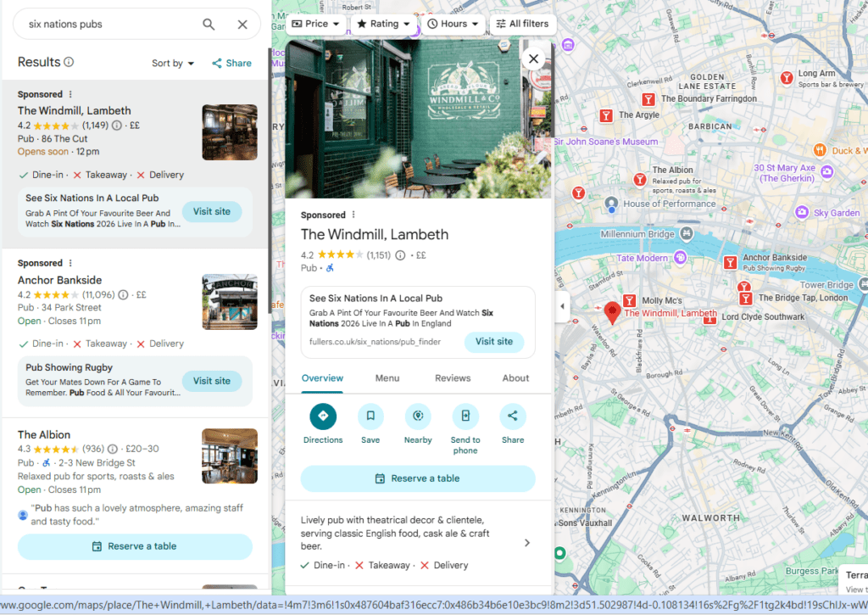868x615 pixels.
Task: Click the search magnifier icon
Action: point(209,25)
